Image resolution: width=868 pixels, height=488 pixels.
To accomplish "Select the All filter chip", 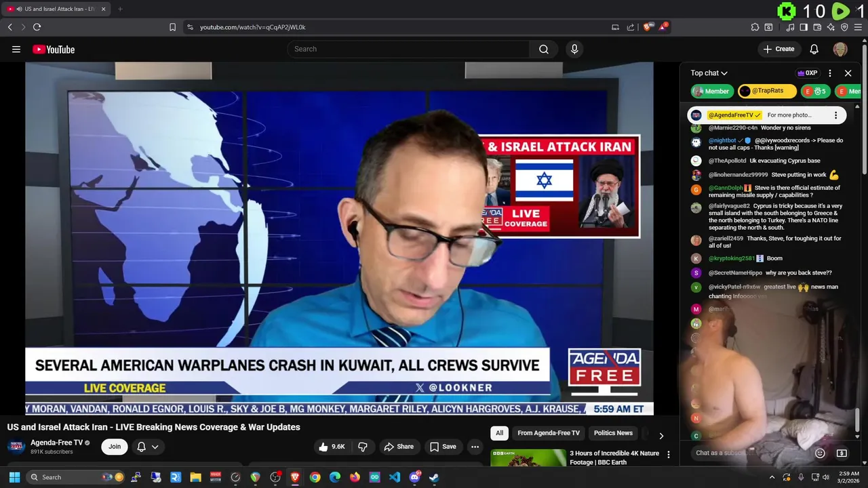I will coord(499,433).
